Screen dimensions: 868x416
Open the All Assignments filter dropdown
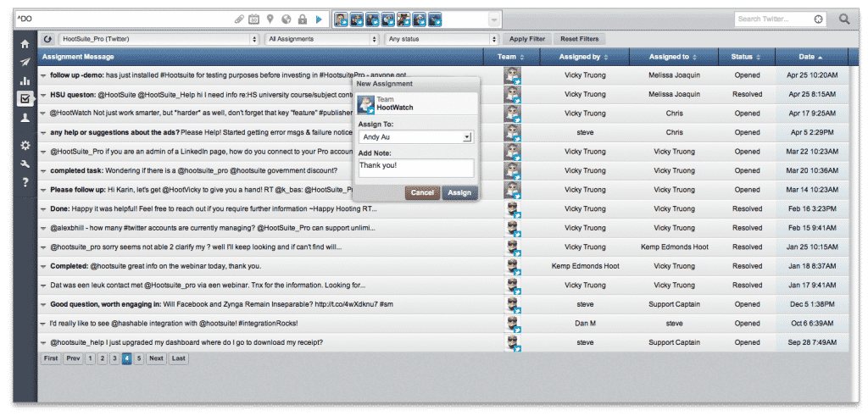click(x=322, y=39)
